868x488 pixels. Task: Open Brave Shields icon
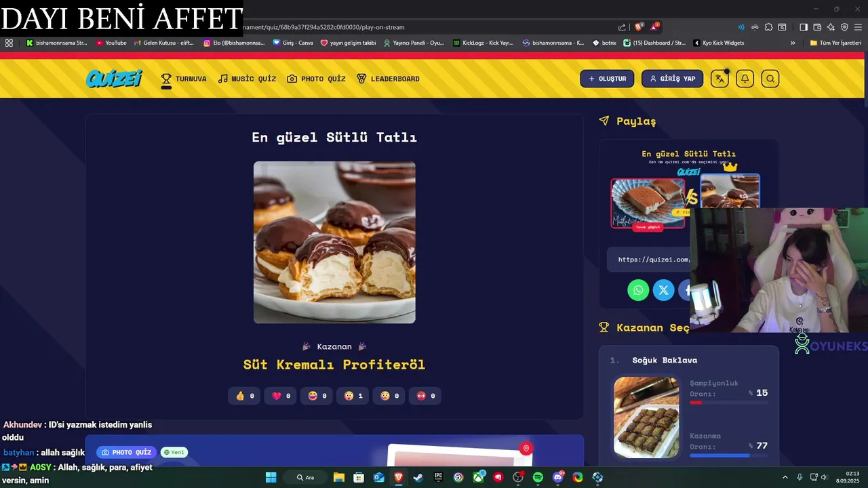pyautogui.click(x=639, y=27)
